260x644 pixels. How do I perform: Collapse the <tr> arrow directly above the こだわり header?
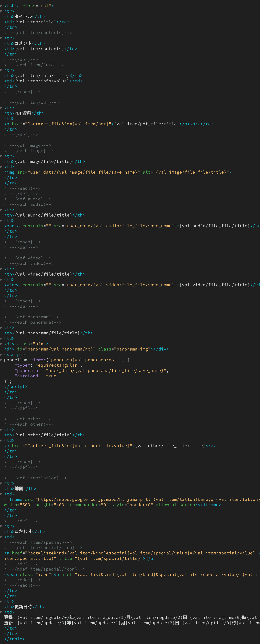coord(1,526)
